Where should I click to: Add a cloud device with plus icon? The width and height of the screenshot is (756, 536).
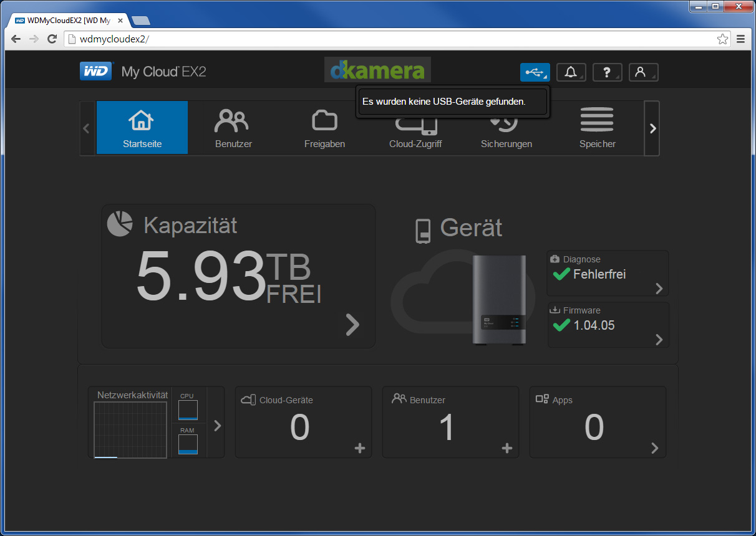pos(360,447)
